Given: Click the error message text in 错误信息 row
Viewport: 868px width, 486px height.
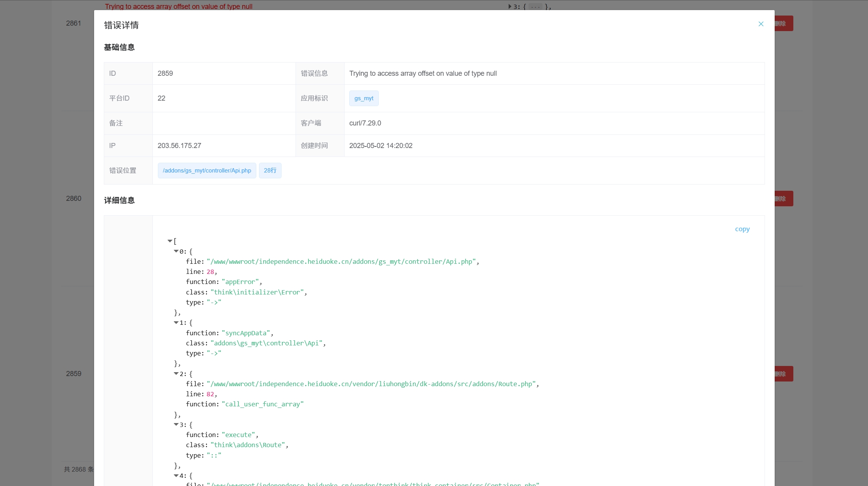Looking at the screenshot, I should (x=423, y=73).
